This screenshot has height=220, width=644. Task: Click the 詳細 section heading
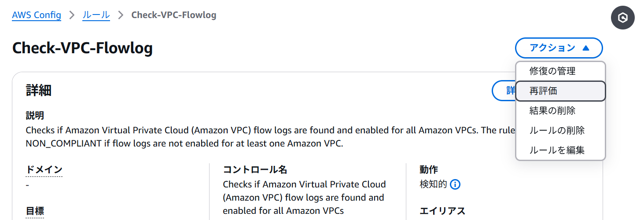[39, 91]
